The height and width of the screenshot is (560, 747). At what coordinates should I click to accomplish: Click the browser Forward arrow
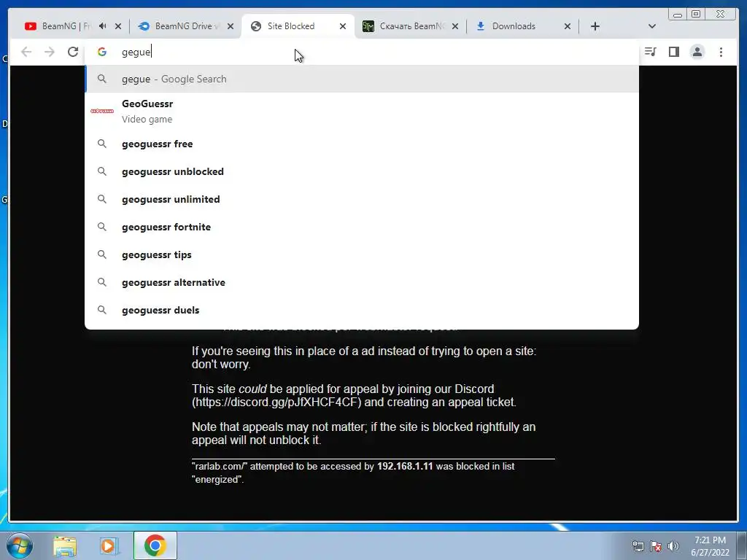coord(50,52)
